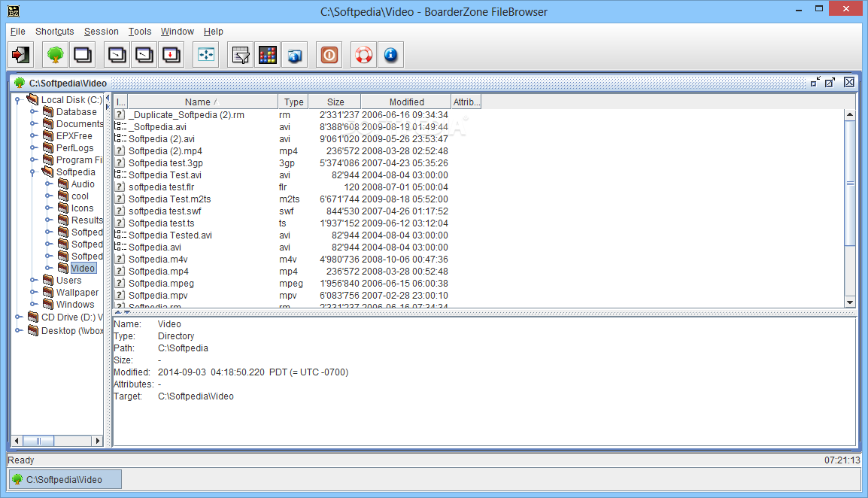Image resolution: width=868 pixels, height=498 pixels.
Task: Select file Softpedia test.3gp
Action: (x=165, y=163)
